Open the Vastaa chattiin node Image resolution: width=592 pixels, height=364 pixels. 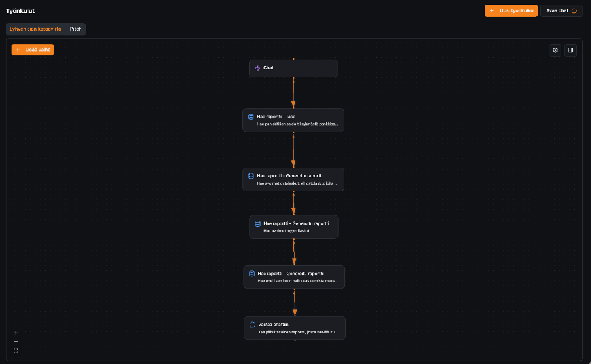click(x=295, y=328)
